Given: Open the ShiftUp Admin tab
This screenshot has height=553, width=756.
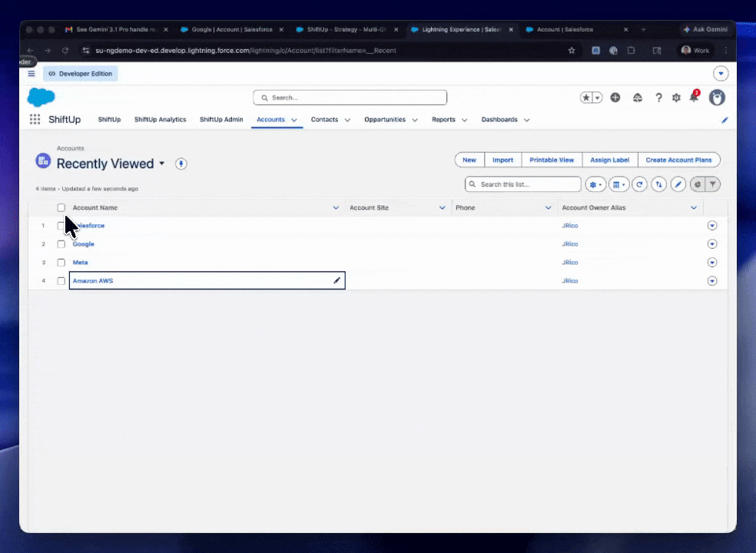Looking at the screenshot, I should click(x=221, y=120).
